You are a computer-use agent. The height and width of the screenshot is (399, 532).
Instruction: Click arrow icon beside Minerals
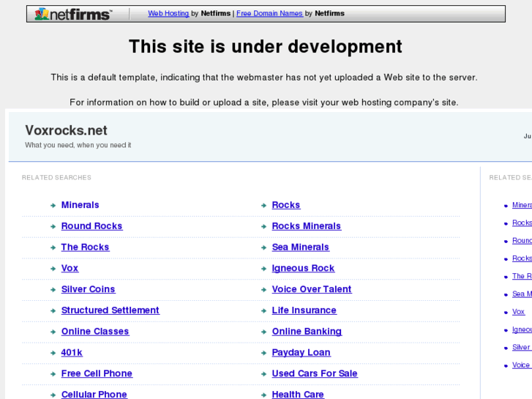click(x=53, y=206)
